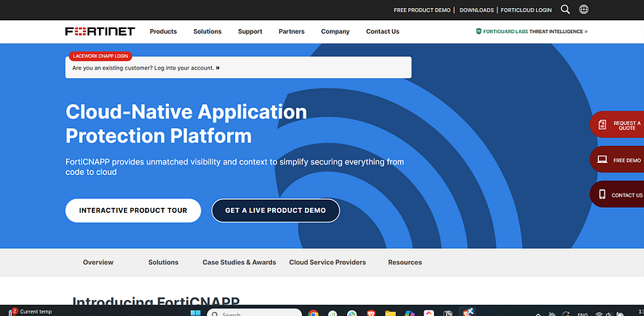Open the Downloads link

pos(477,10)
